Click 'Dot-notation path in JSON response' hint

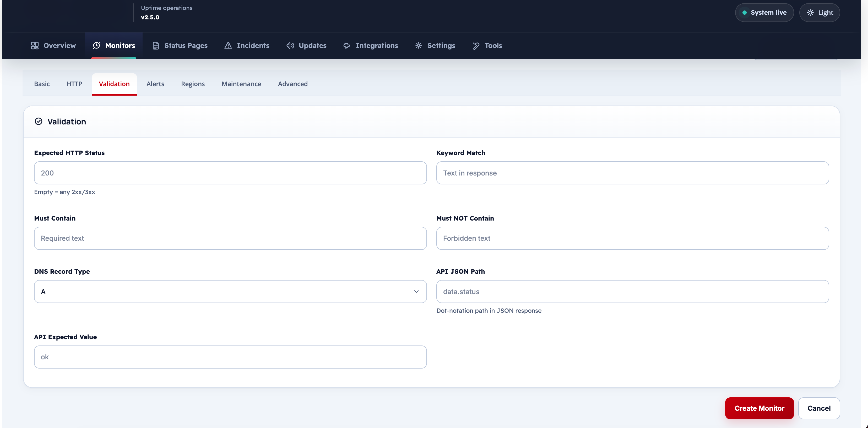[x=489, y=310]
